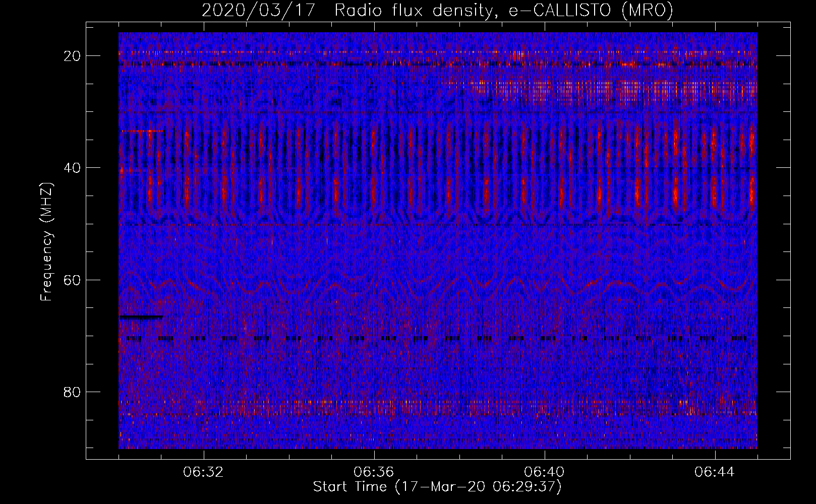Click the 'Start Time (17-Mar-20 06:29:37)' label
The height and width of the screenshot is (504, 816).
437,487
